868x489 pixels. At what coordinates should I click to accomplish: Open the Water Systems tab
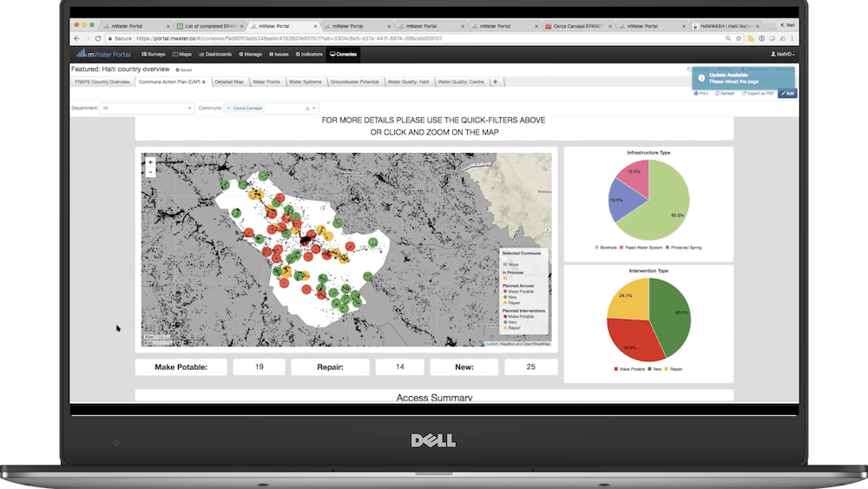click(x=305, y=82)
